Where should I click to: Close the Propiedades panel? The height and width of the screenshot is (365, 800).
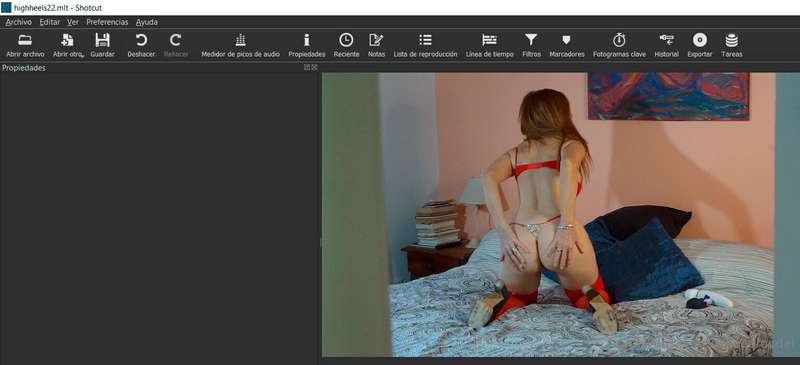tap(314, 67)
